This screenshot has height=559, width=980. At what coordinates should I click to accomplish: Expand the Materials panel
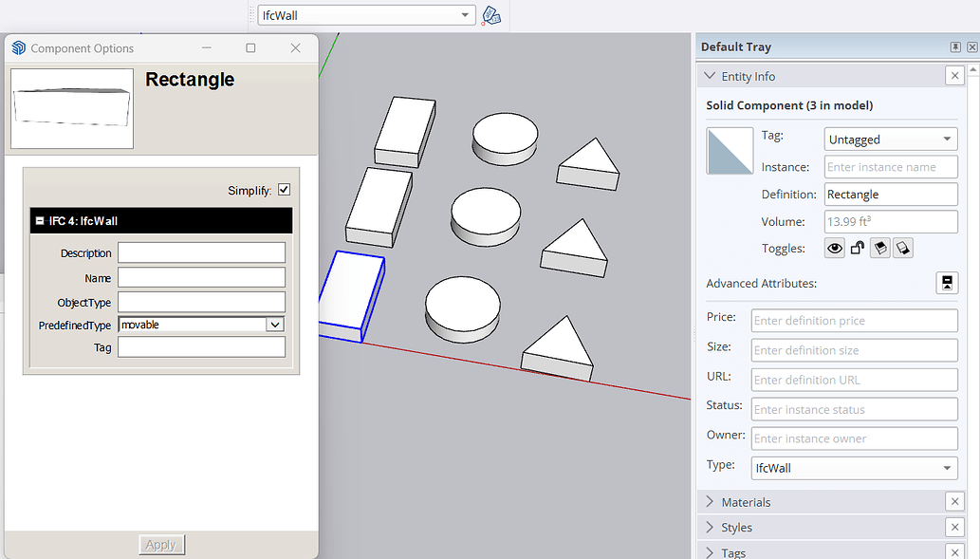(x=710, y=501)
